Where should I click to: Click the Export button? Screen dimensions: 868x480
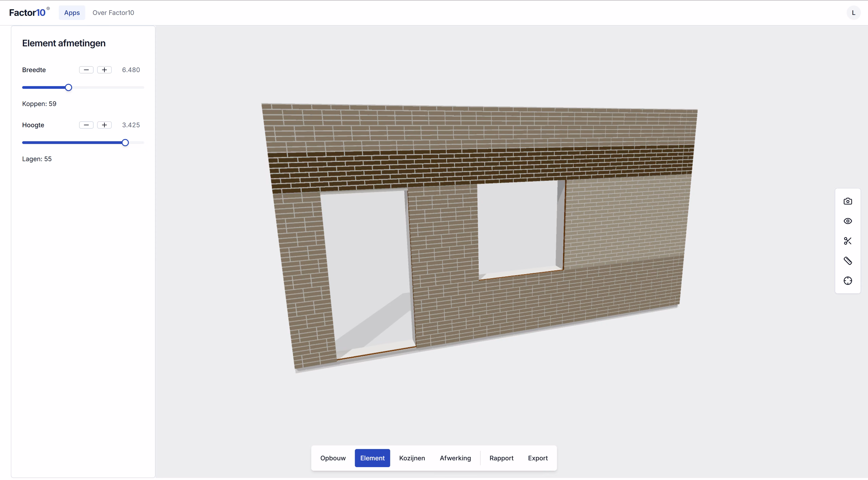tap(538, 458)
